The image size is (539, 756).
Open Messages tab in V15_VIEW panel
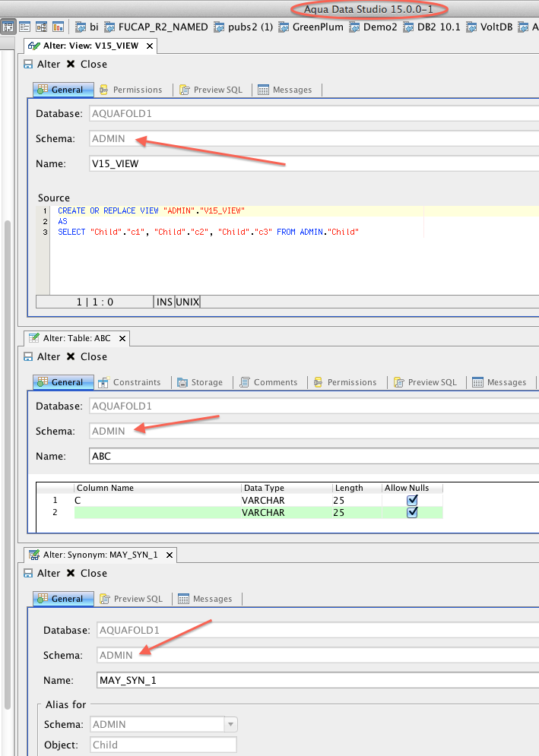pyautogui.click(x=284, y=90)
